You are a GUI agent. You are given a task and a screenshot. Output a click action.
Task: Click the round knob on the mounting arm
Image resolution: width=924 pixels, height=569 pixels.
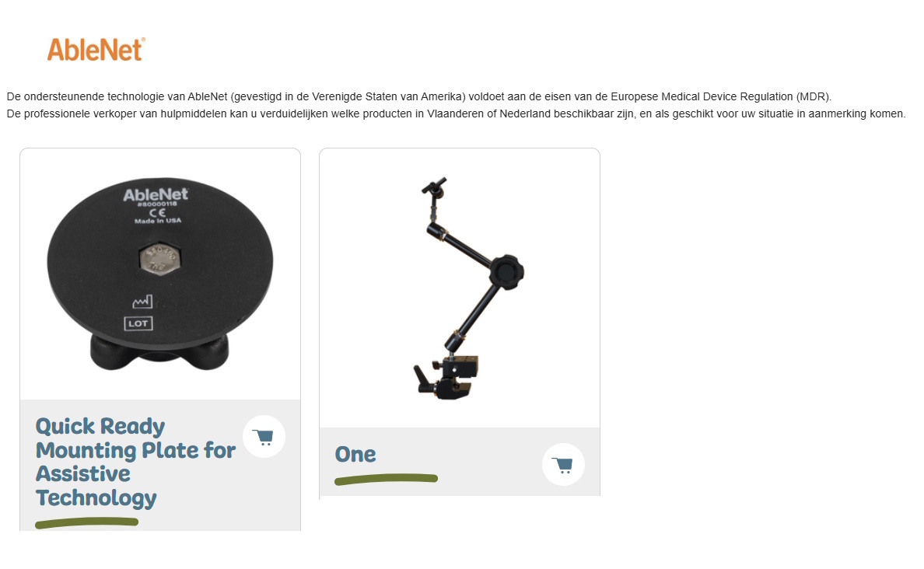point(506,272)
